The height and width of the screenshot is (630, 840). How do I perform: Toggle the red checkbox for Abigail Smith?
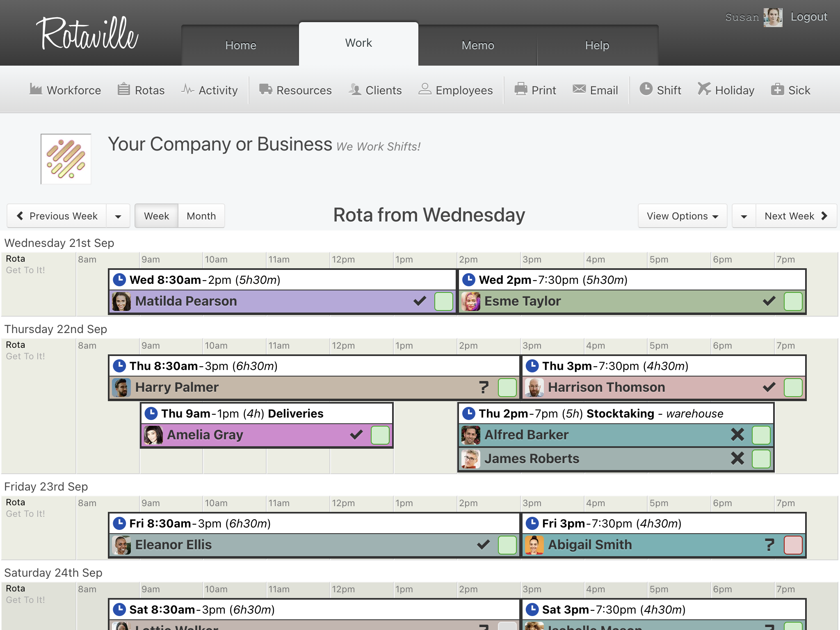(793, 545)
